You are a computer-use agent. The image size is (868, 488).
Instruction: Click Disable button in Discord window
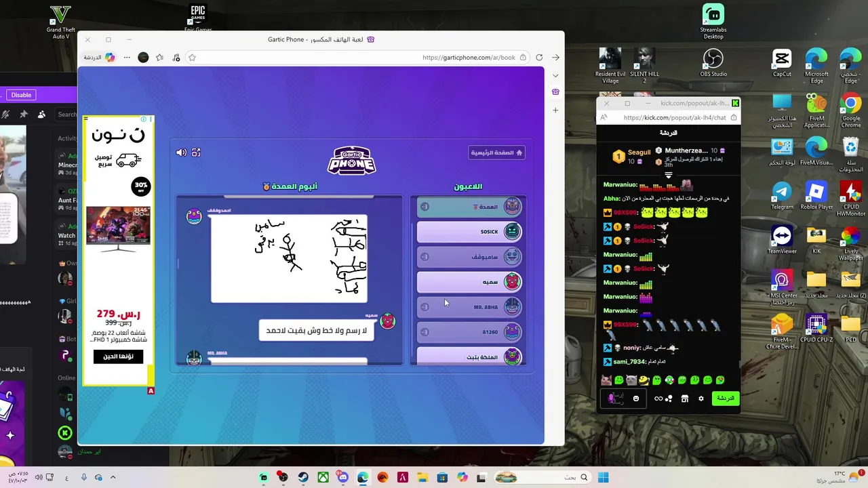(x=21, y=95)
